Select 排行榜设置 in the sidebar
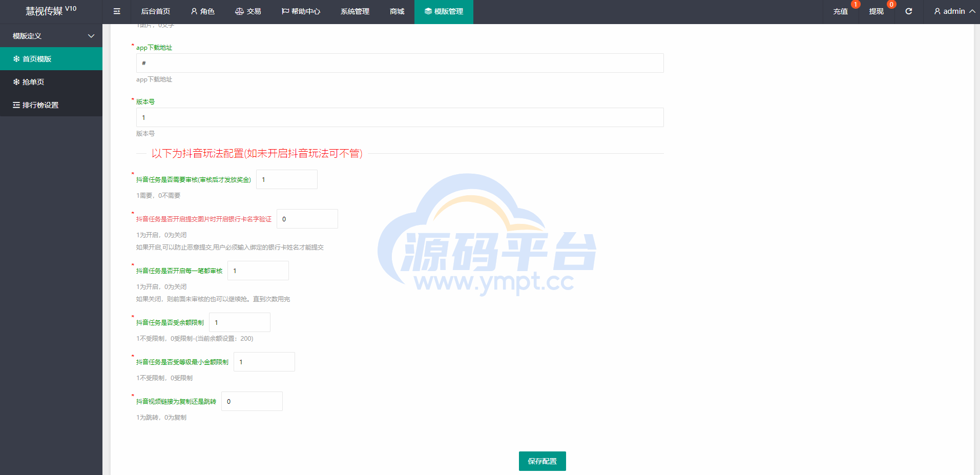Viewport: 980px width, 475px height. tap(51, 105)
